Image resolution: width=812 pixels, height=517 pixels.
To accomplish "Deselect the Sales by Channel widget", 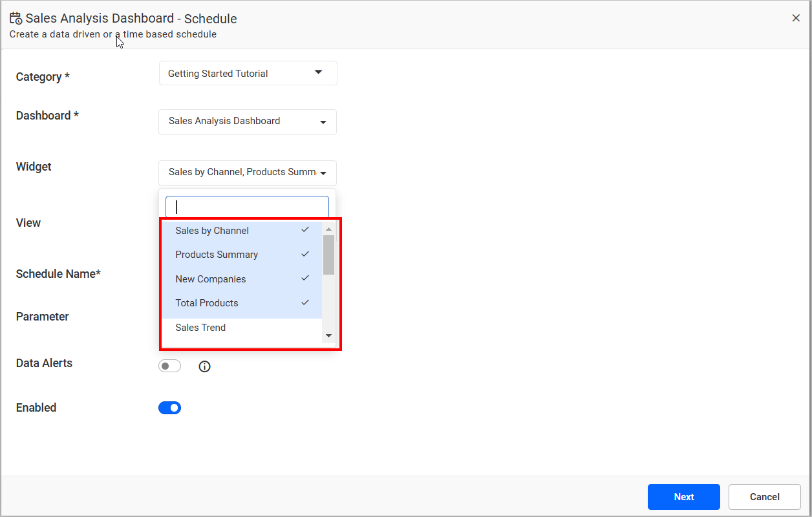I will 212,231.
